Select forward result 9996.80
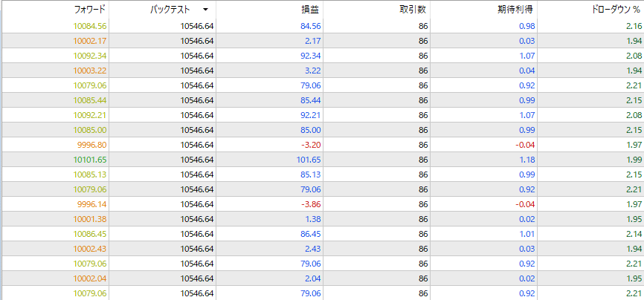The width and height of the screenshot is (644, 300). pos(92,145)
